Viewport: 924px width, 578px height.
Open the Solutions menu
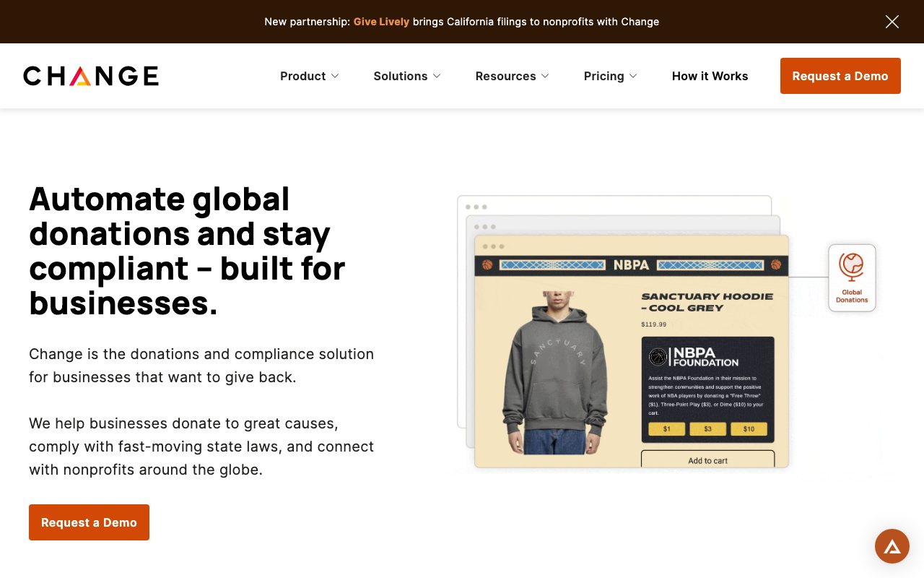coord(400,76)
